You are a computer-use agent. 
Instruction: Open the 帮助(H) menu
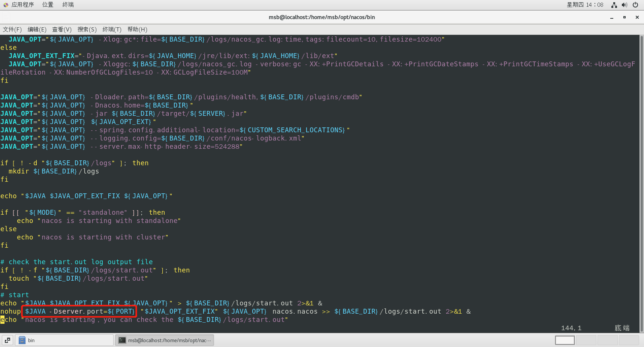[137, 29]
